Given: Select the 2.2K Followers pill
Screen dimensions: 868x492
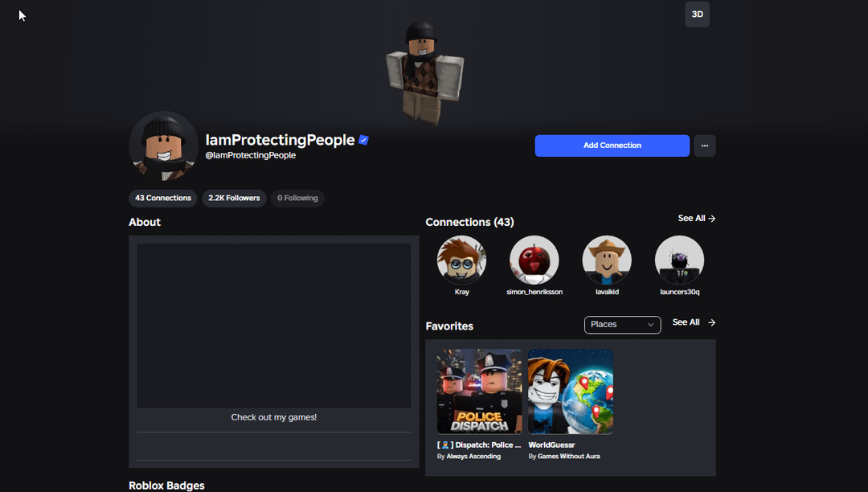Looking at the screenshot, I should pyautogui.click(x=234, y=198).
